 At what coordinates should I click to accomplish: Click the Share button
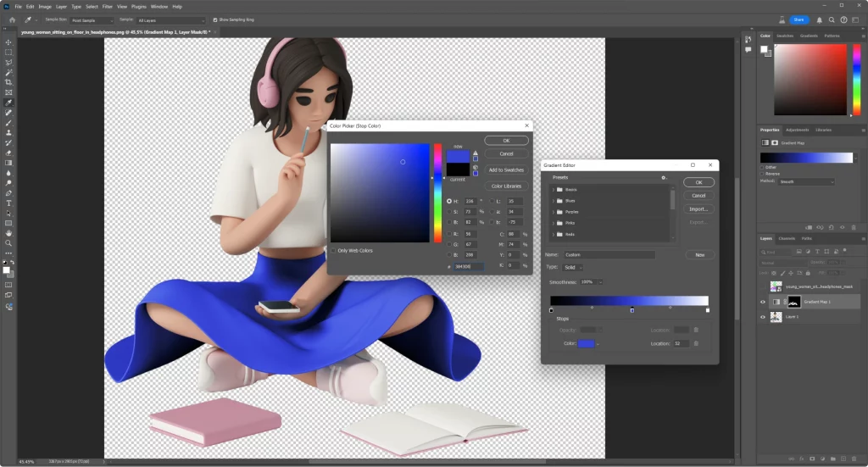[798, 20]
